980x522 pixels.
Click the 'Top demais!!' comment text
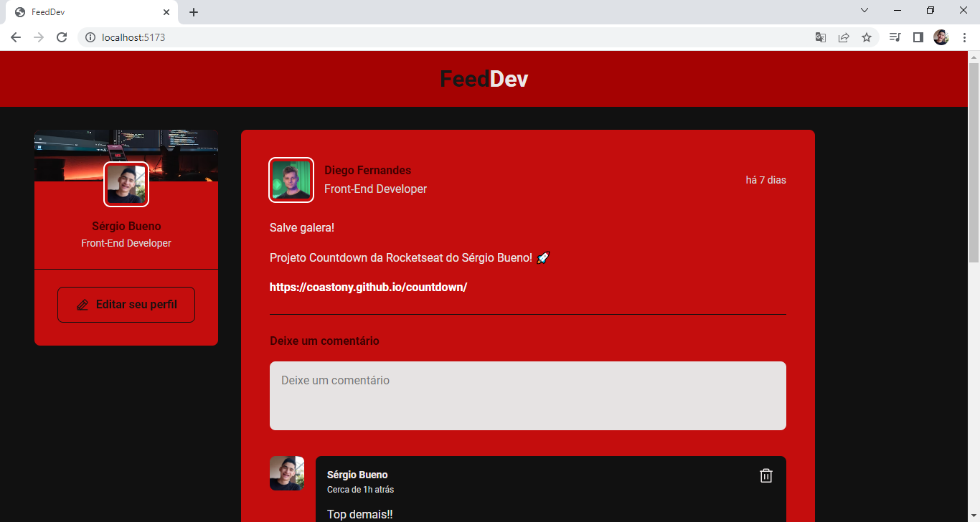360,514
